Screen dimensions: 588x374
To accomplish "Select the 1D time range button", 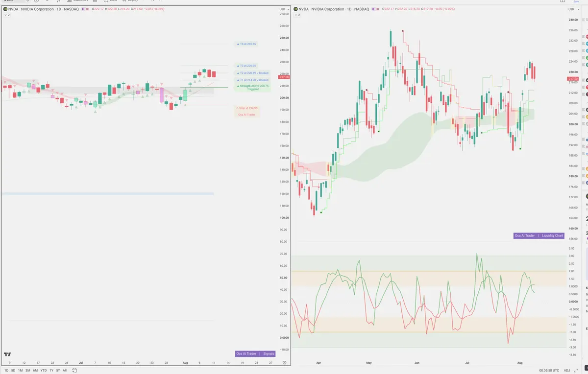I will (x=6, y=371).
